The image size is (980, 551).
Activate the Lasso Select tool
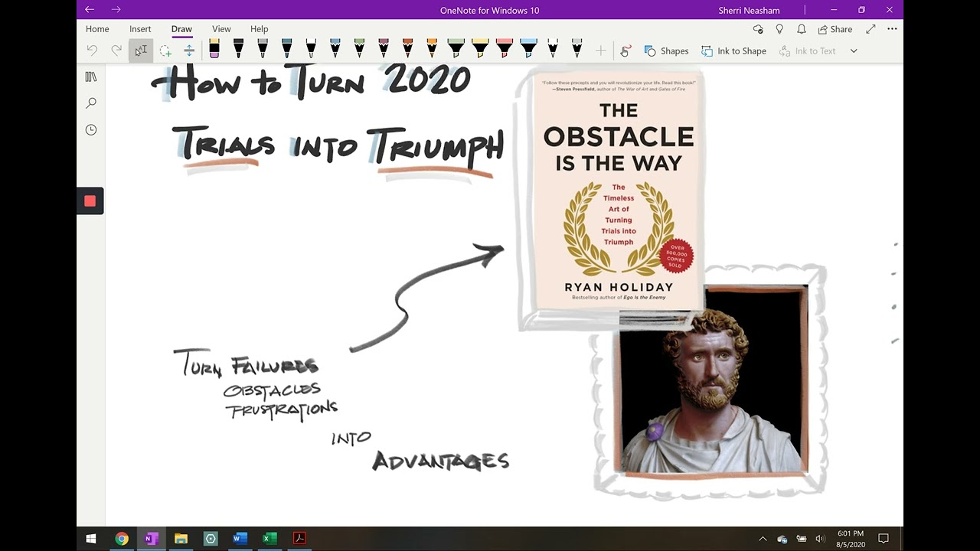pos(165,51)
